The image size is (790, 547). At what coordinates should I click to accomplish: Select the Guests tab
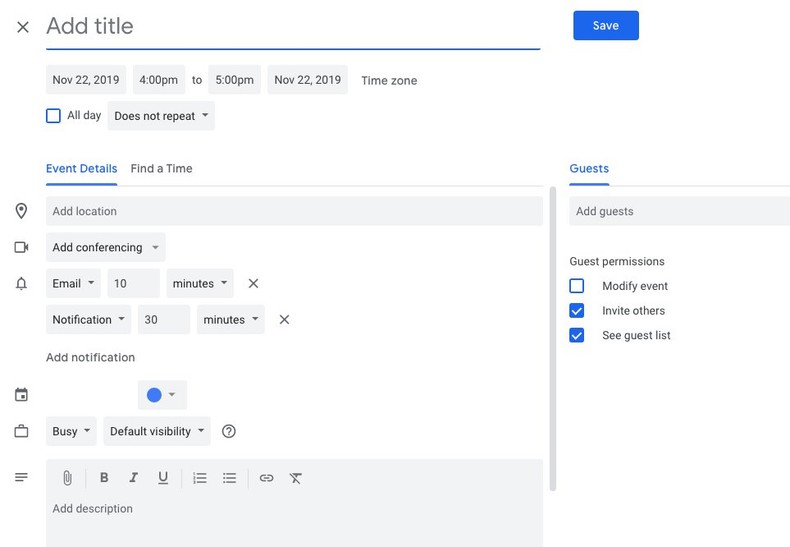(x=589, y=169)
